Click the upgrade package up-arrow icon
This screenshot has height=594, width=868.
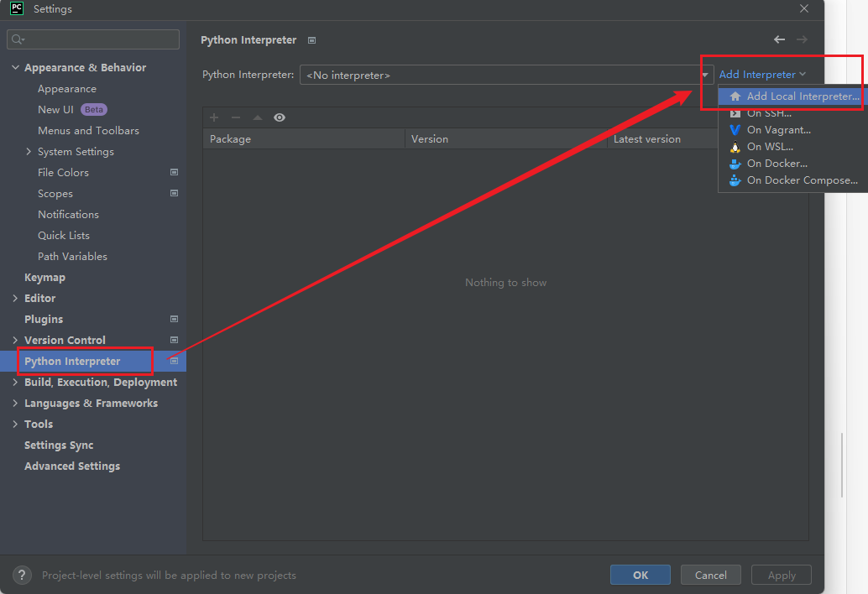pyautogui.click(x=258, y=117)
